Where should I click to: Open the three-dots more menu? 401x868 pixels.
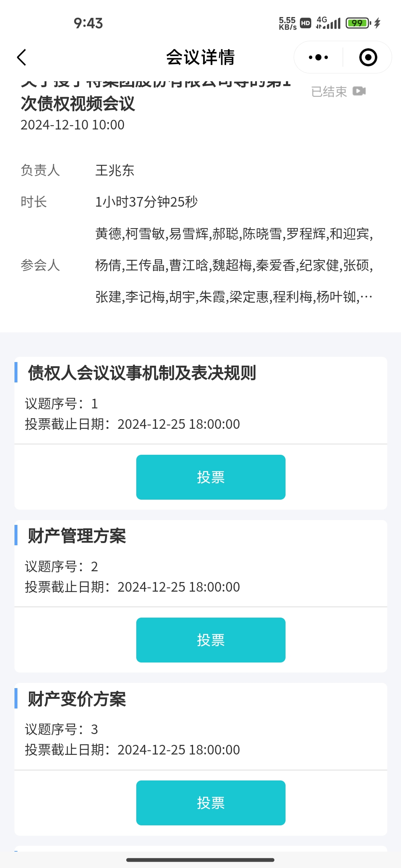[318, 57]
